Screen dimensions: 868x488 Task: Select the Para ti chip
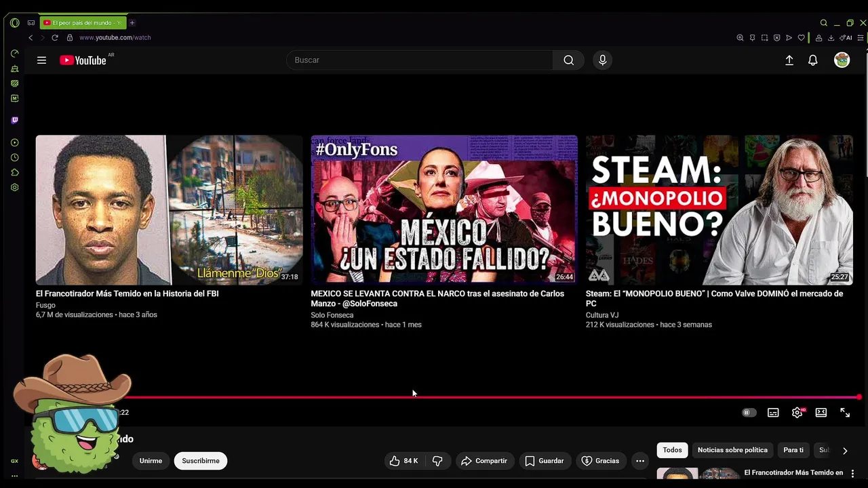click(793, 450)
